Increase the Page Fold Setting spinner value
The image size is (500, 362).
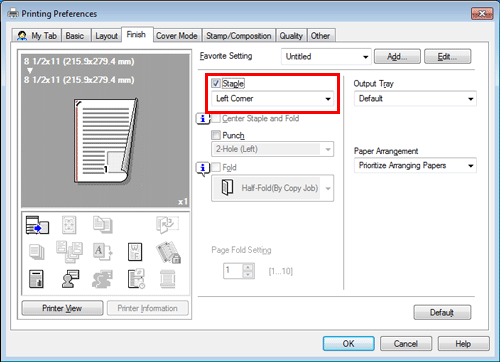pyautogui.click(x=248, y=267)
